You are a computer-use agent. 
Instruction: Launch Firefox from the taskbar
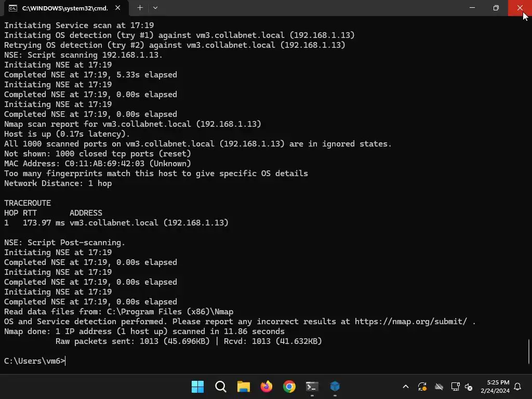[267, 387]
